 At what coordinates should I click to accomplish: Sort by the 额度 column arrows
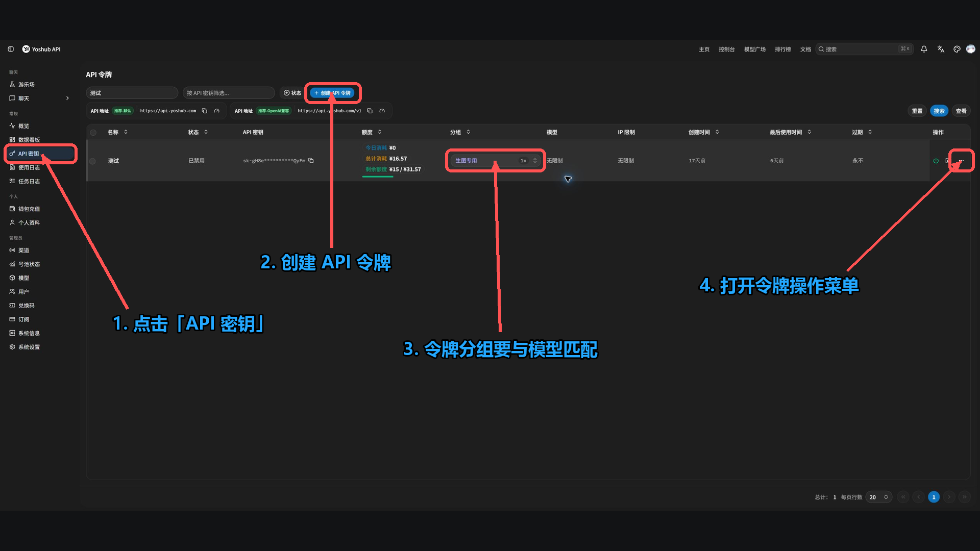[380, 132]
